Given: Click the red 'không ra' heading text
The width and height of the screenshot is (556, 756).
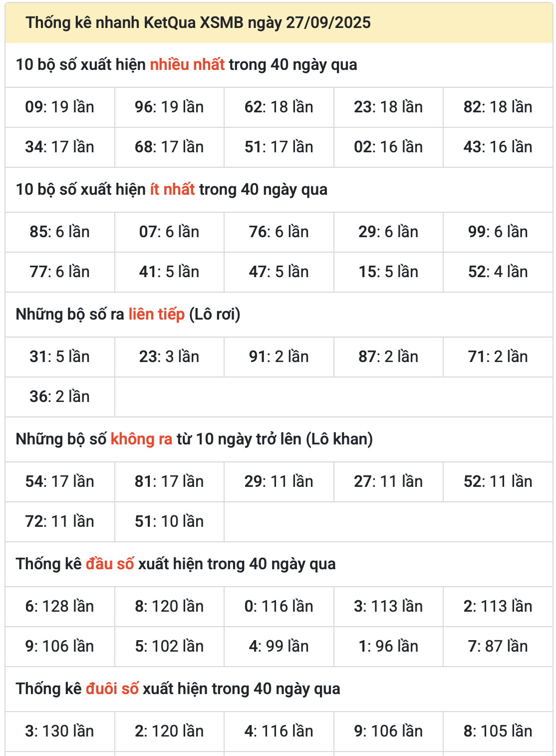Looking at the screenshot, I should coord(141,439).
